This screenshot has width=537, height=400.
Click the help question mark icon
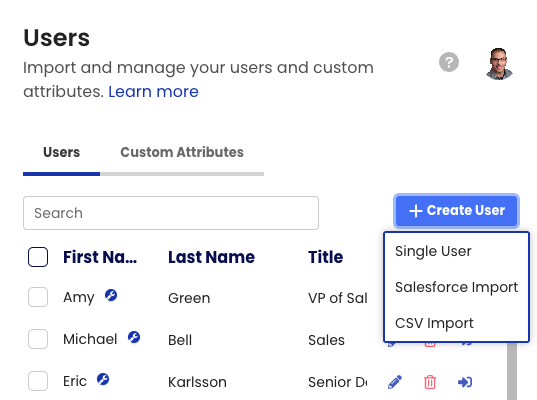coord(449,62)
